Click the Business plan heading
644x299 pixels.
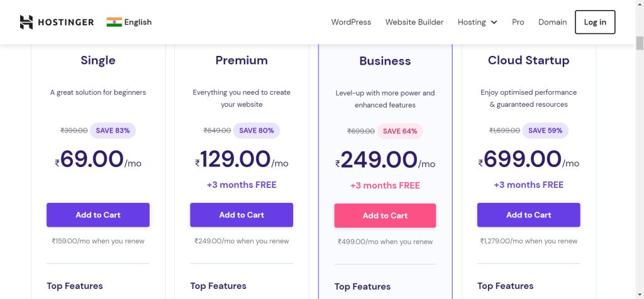click(x=385, y=61)
